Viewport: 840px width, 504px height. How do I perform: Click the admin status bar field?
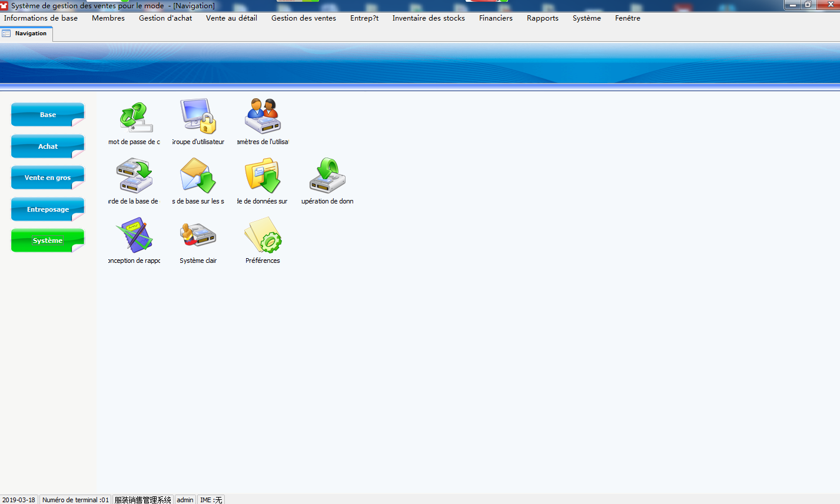185,500
